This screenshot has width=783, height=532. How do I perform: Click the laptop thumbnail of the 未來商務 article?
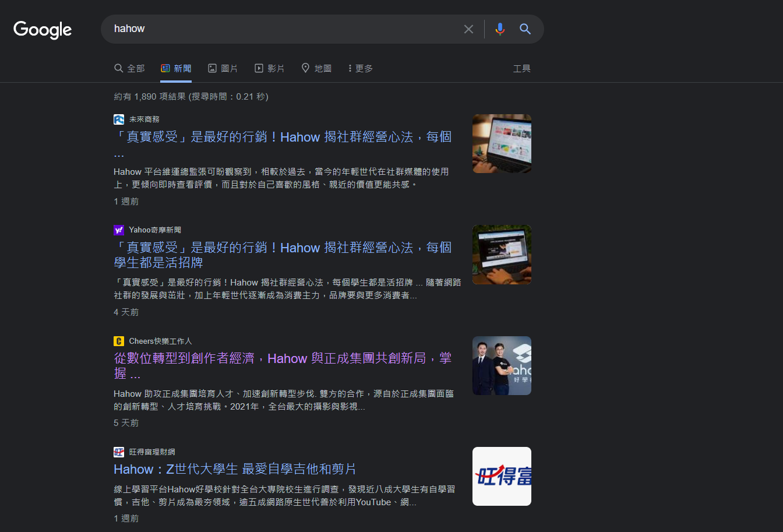coord(502,143)
